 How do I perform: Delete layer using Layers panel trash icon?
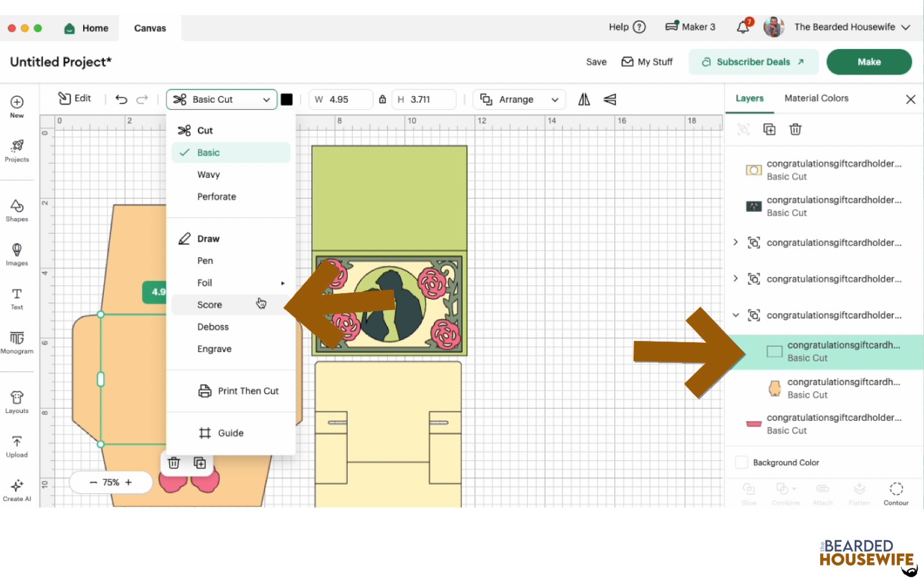click(795, 129)
